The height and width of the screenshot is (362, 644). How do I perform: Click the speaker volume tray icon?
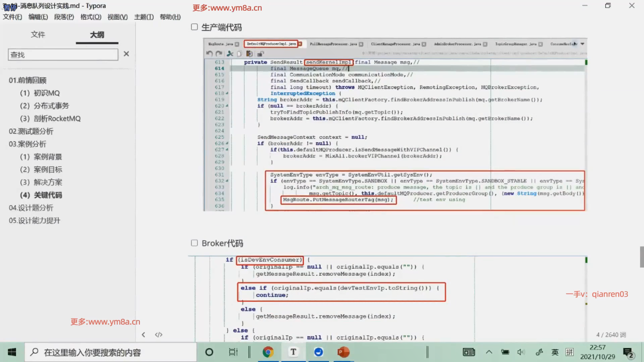(521, 352)
